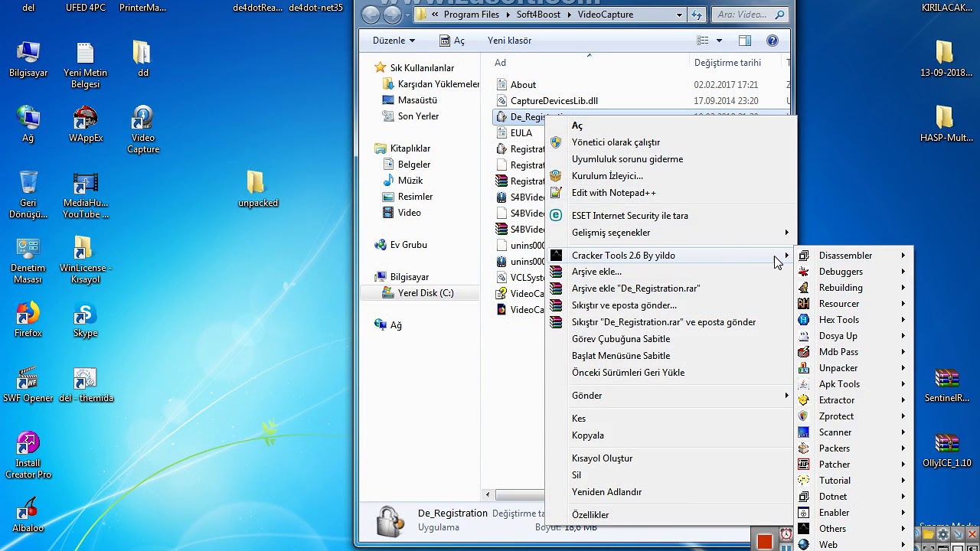Viewport: 980px width, 551px height.
Task: Select the OllyICE_1.10 archive icon
Action: [x=947, y=451]
